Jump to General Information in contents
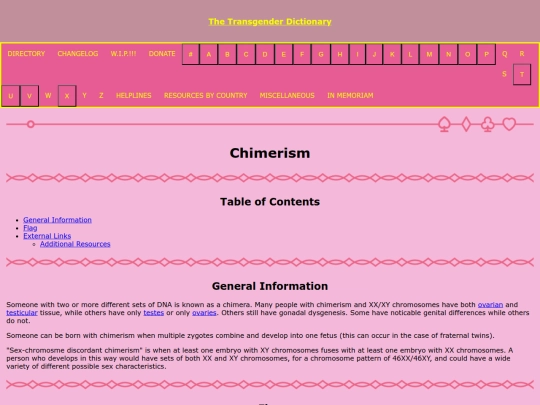Viewport: 540px width, 405px height. click(58, 220)
